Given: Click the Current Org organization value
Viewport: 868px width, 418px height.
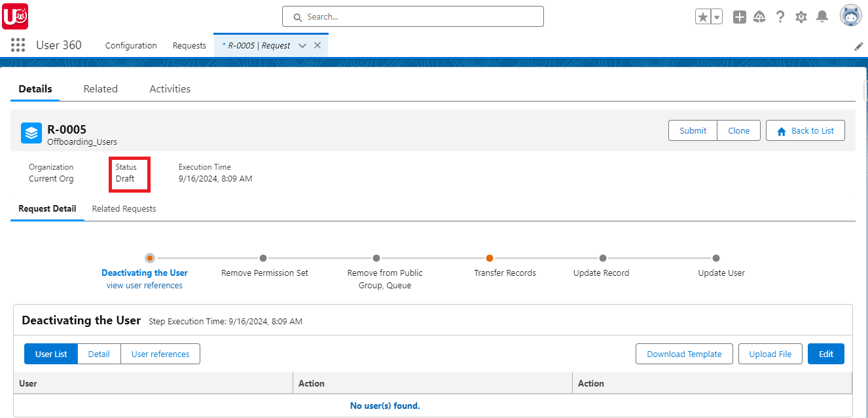Looking at the screenshot, I should pyautogui.click(x=51, y=179).
